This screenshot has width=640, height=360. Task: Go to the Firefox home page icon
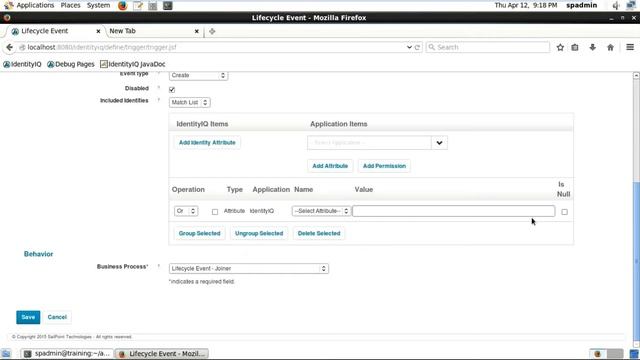point(610,47)
